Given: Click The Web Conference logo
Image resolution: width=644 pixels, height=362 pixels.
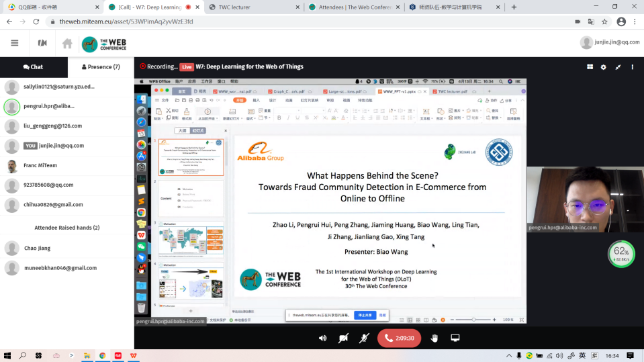Looking at the screenshot, I should coord(103,44).
